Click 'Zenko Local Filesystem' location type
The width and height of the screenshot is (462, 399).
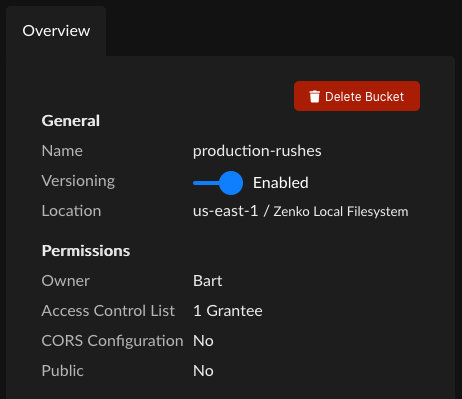(x=341, y=211)
